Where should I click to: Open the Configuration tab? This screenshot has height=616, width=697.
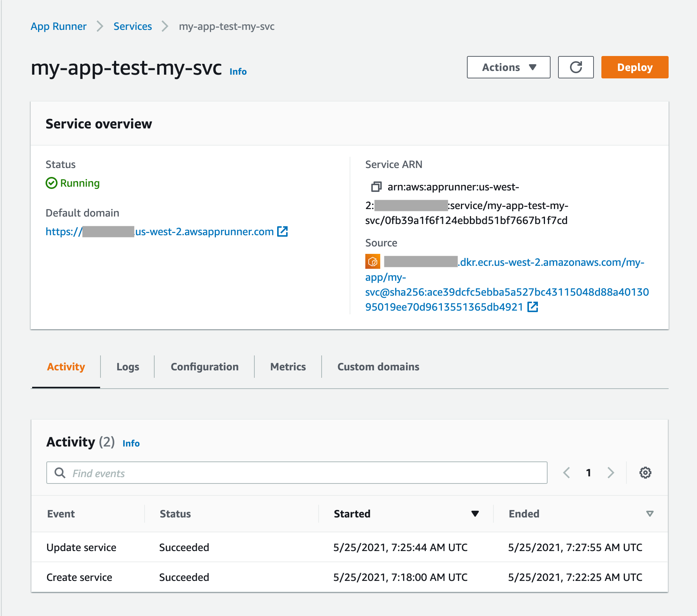[x=204, y=367]
